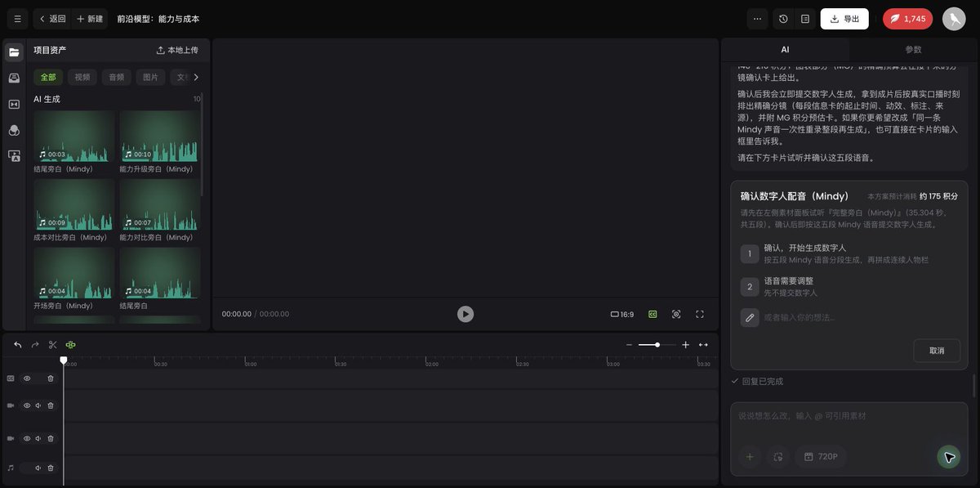Switch to the AI tab
This screenshot has height=488, width=980.
[x=785, y=50]
